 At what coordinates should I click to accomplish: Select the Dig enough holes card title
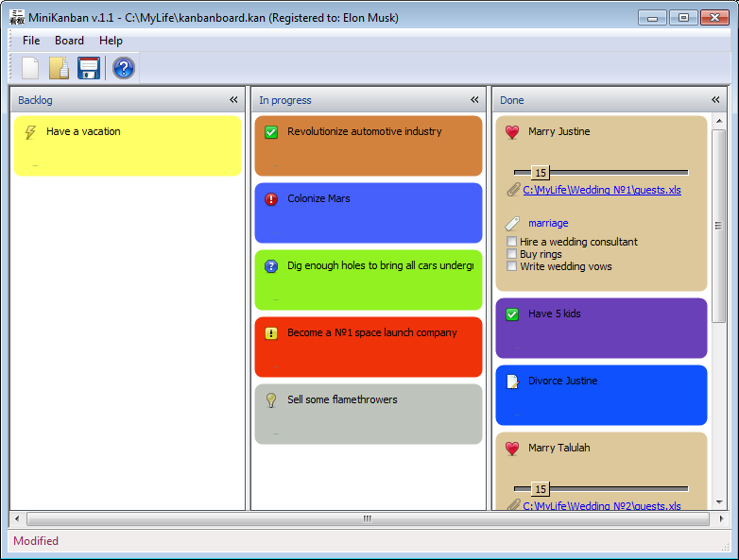[381, 265]
